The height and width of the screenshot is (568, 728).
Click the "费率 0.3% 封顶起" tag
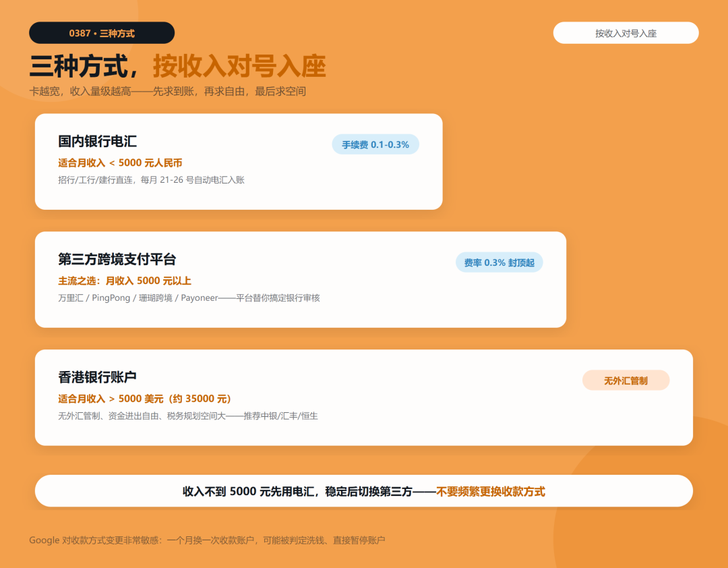point(499,262)
